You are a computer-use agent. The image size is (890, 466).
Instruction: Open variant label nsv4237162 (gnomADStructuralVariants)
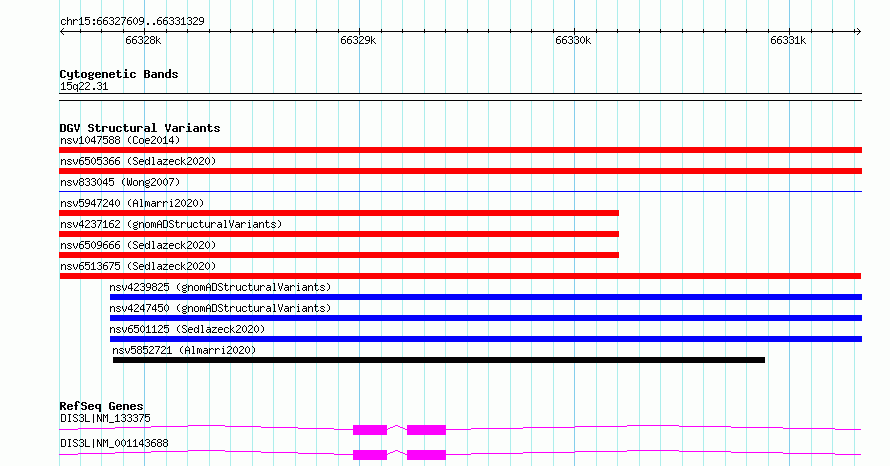tap(171, 224)
